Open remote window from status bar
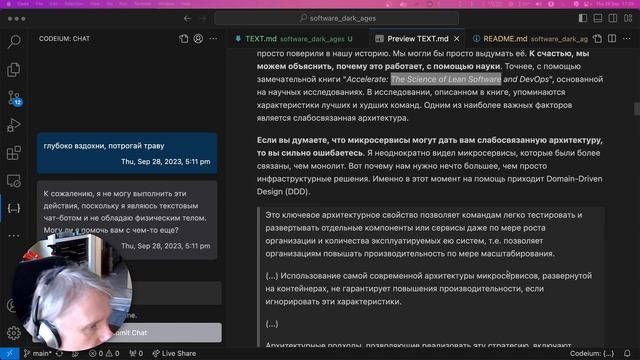The height and width of the screenshot is (360, 640). [9, 353]
